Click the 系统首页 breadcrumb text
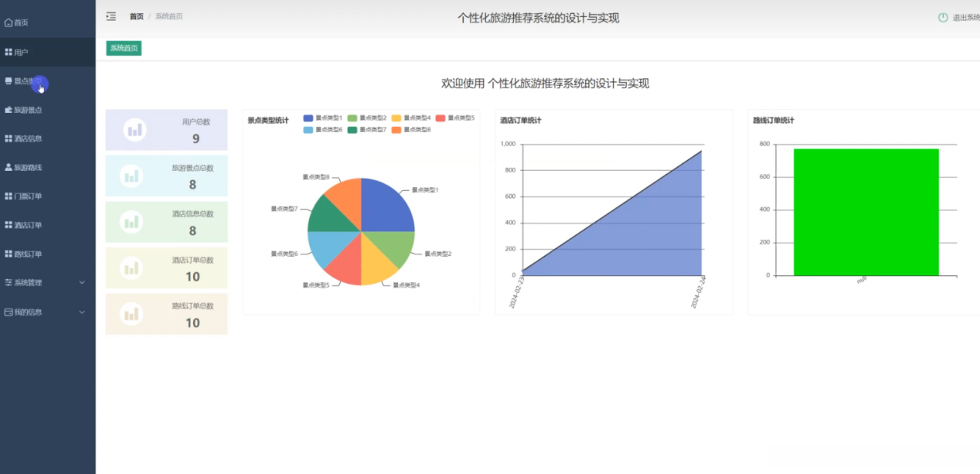The height and width of the screenshot is (474, 980). 169,16
